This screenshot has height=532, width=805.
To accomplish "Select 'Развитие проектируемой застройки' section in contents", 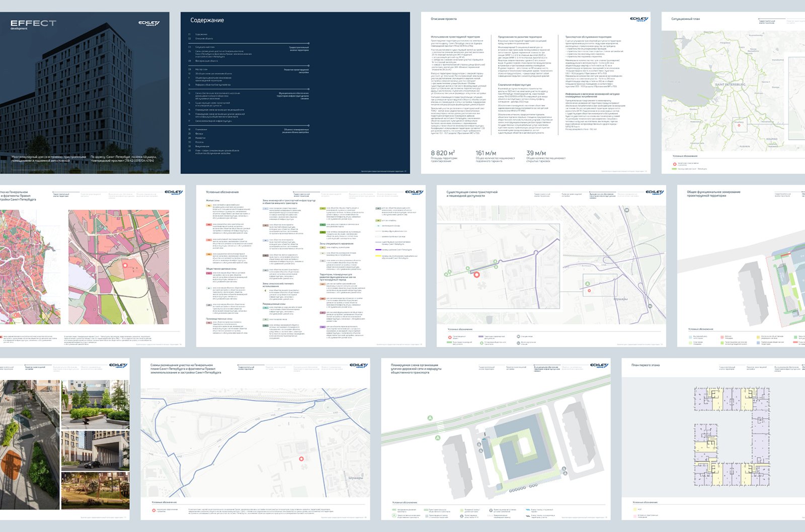I will 296,71.
